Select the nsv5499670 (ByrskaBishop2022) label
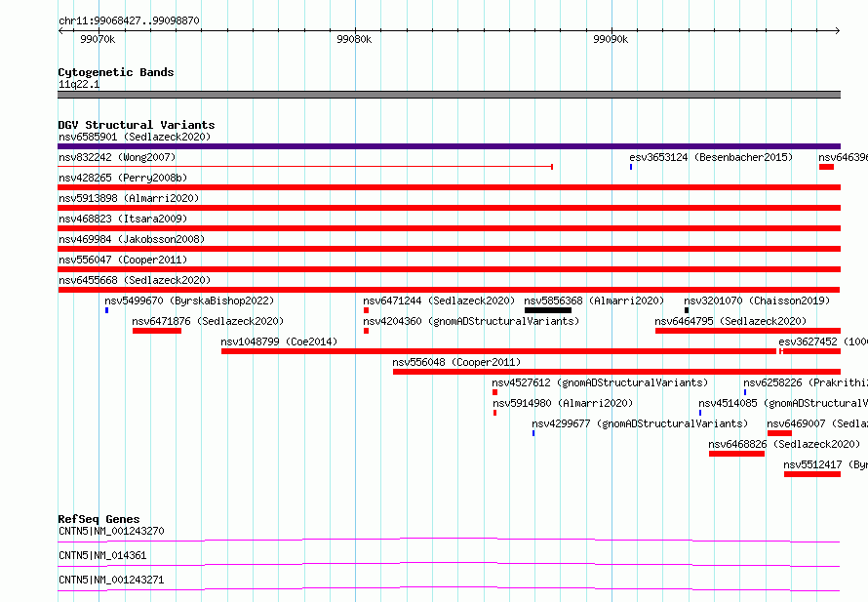The image size is (868, 602). 189,301
